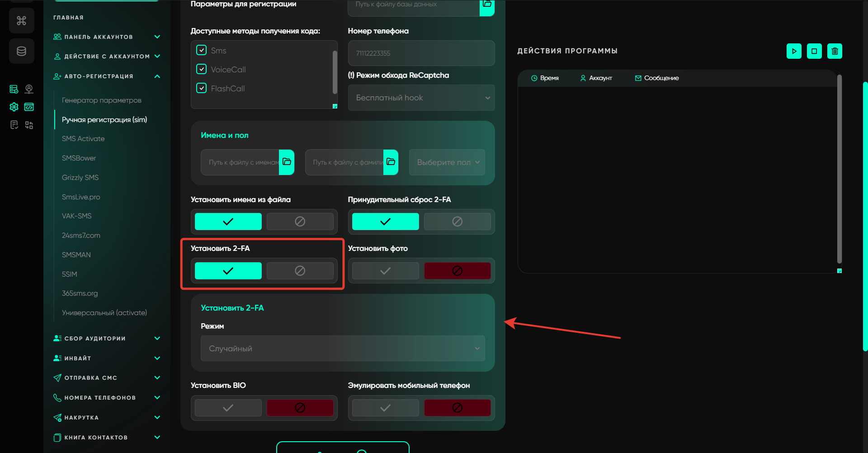This screenshot has height=453, width=868.
Task: Open the gender selection dropdown
Action: 447,162
